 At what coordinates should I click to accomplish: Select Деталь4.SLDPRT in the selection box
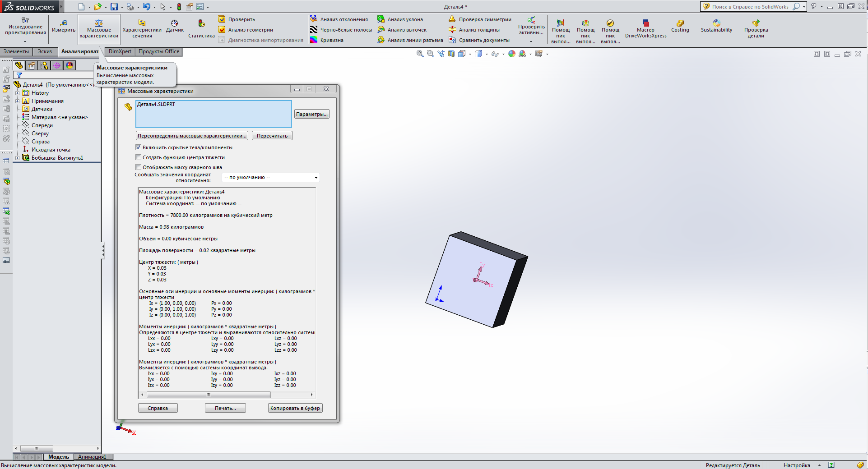[156, 104]
